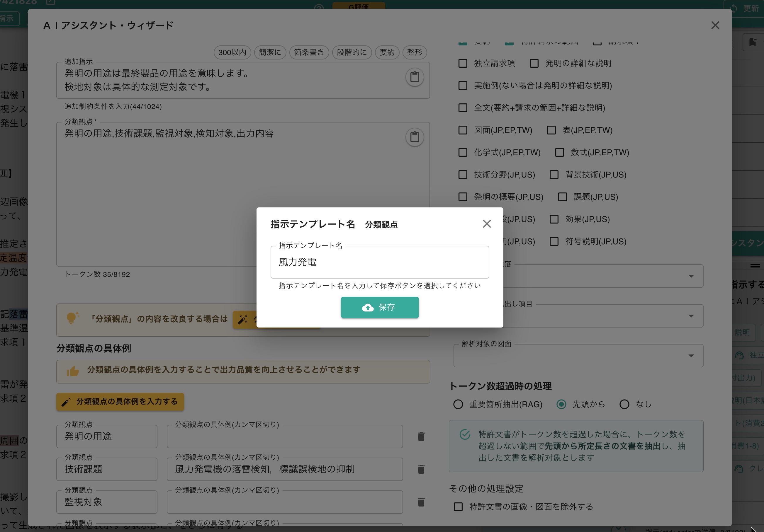Select the 要約 chip
Image resolution: width=764 pixels, height=532 pixels.
click(x=387, y=52)
